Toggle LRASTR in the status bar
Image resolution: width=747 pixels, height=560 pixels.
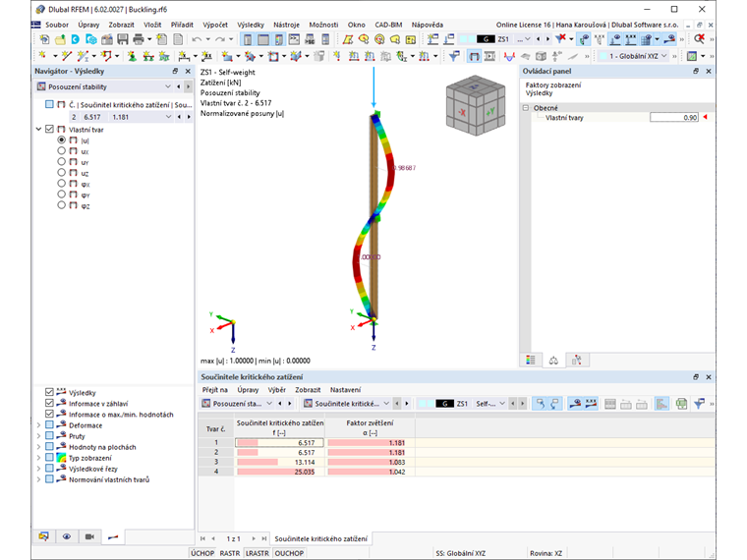(x=258, y=553)
